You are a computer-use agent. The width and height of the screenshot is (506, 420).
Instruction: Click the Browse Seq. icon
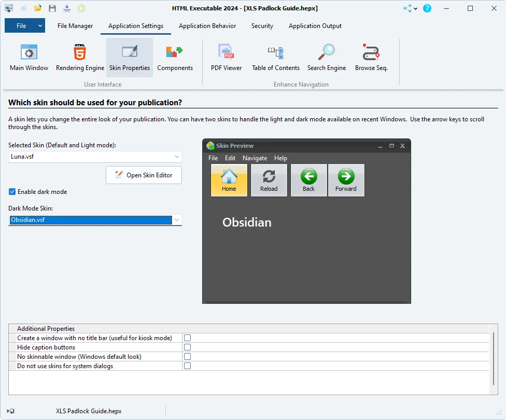(x=371, y=56)
